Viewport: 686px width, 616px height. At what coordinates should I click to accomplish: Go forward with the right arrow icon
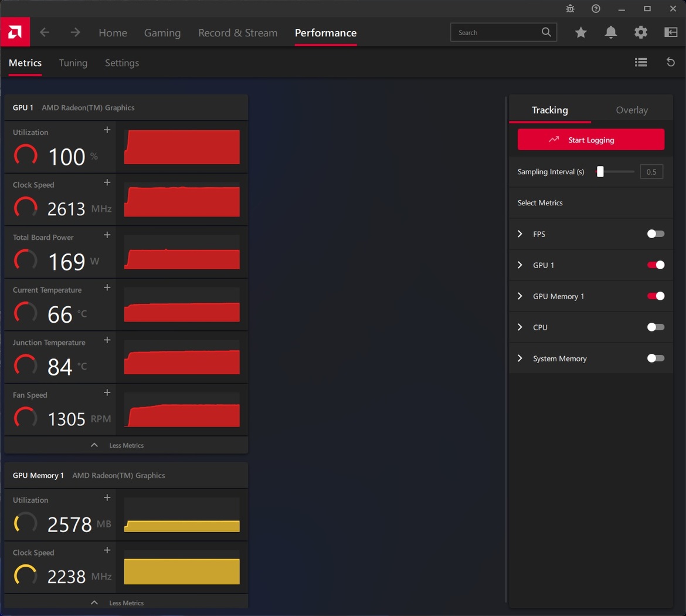(75, 32)
